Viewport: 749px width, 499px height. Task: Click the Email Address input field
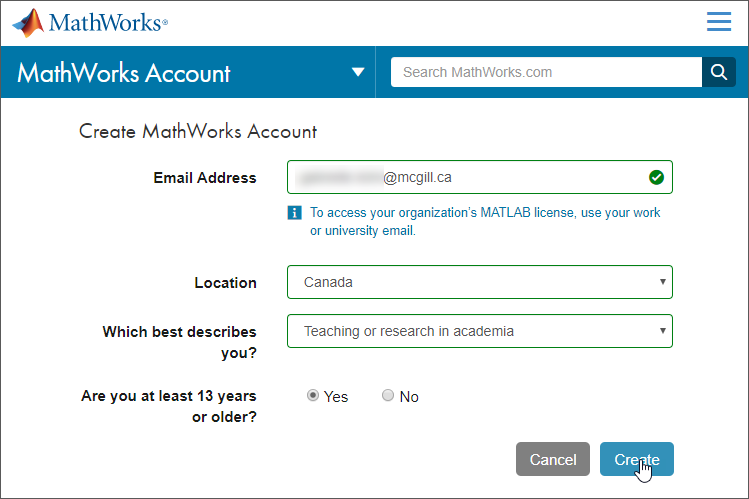(x=480, y=177)
